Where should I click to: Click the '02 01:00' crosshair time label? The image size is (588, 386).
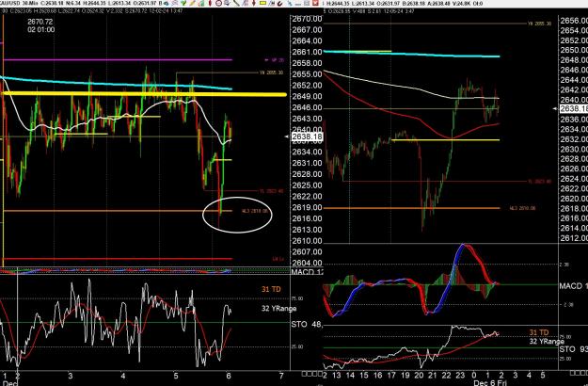click(x=40, y=29)
